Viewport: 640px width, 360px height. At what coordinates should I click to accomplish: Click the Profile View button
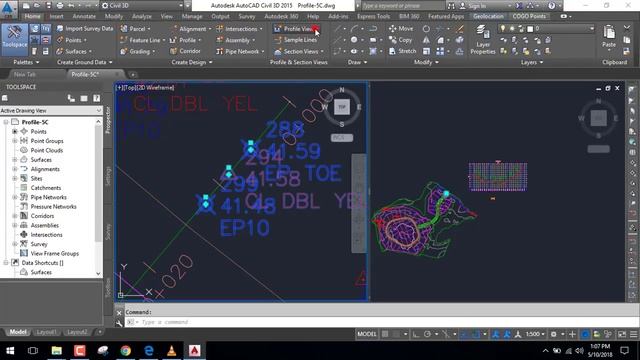point(296,29)
